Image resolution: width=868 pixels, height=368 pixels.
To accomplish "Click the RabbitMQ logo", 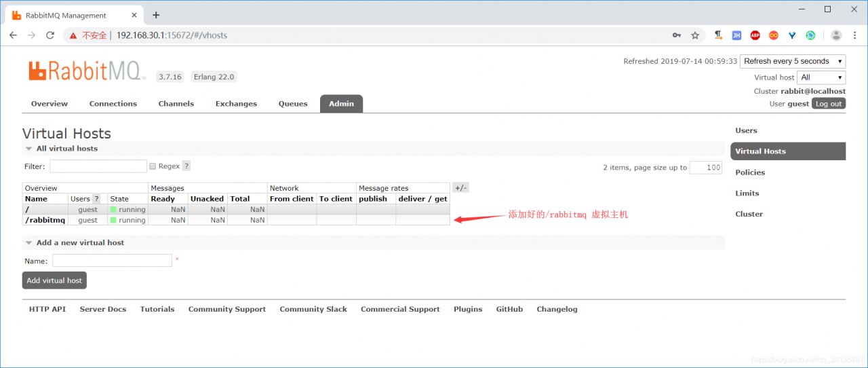I will [x=87, y=71].
